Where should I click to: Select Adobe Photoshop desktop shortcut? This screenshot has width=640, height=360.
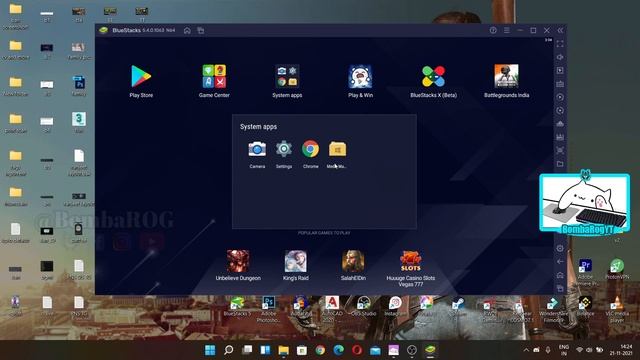pyautogui.click(x=269, y=309)
